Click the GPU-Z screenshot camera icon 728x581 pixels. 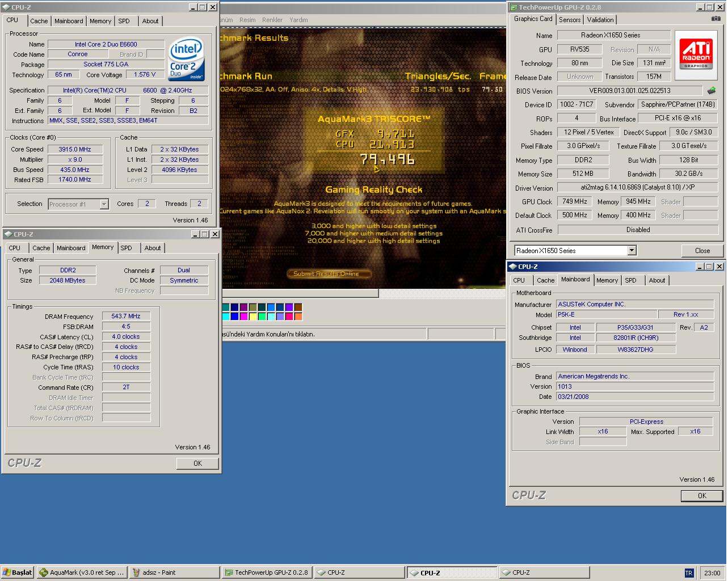coord(716,19)
